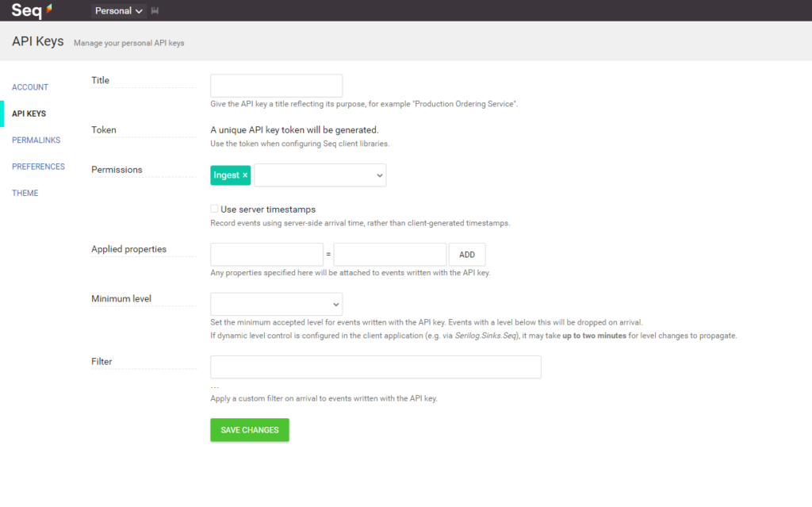This screenshot has height=507, width=812.
Task: Click the ADD button for applied properties
Action: click(466, 254)
